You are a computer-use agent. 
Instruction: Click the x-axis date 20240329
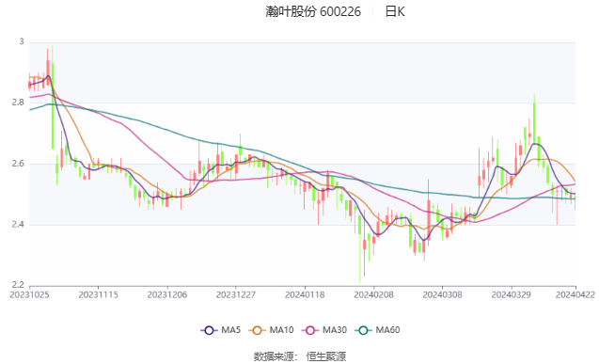pos(512,294)
